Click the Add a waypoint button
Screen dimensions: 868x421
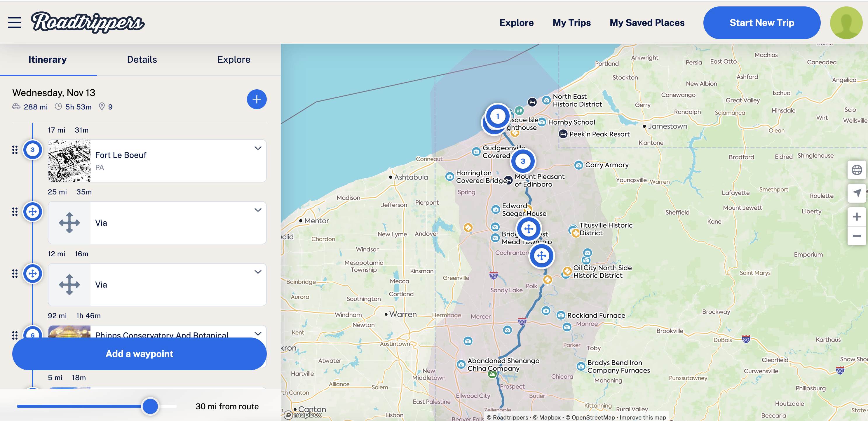pyautogui.click(x=139, y=354)
